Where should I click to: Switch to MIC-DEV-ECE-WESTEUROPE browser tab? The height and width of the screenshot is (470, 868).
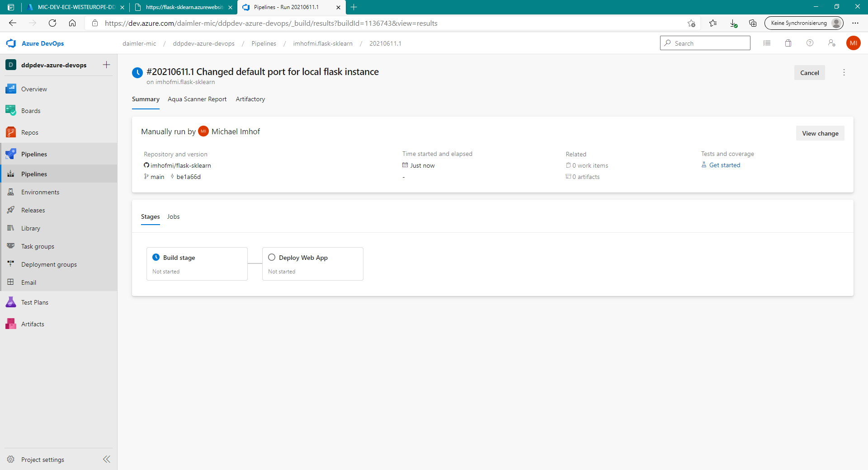pyautogui.click(x=75, y=7)
